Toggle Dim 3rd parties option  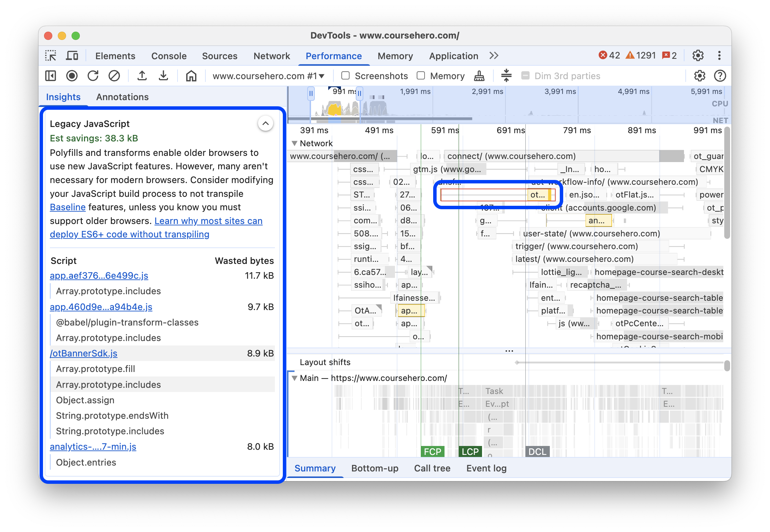525,76
